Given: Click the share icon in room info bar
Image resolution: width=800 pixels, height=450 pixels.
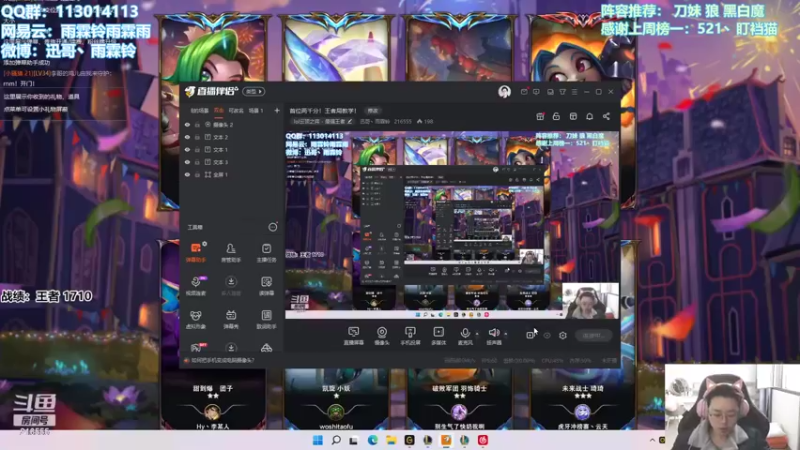Looking at the screenshot, I should (x=606, y=116).
